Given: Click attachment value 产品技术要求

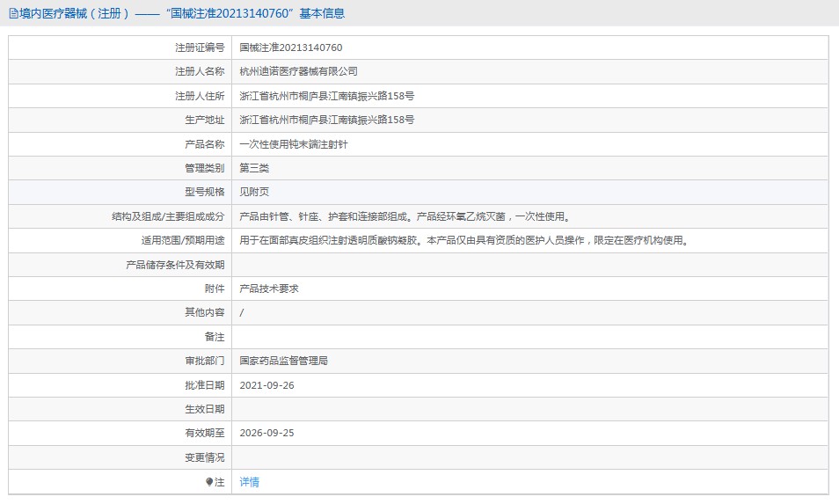Looking at the screenshot, I should point(269,289).
